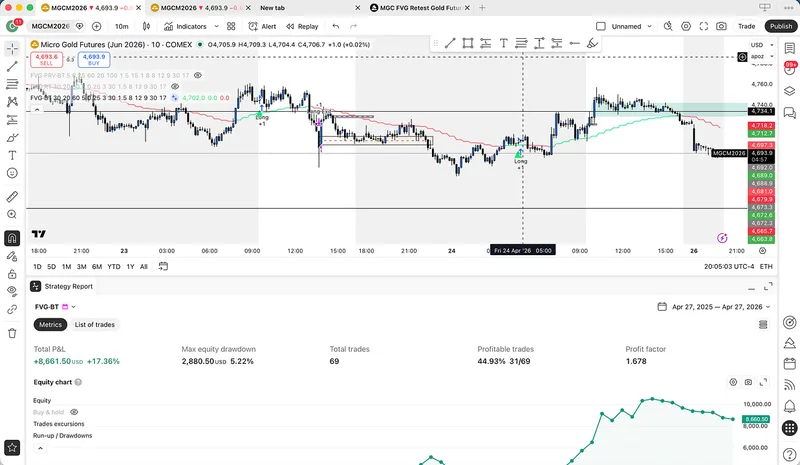The image size is (800, 465).
Task: Start bar Replay mode
Action: click(302, 26)
